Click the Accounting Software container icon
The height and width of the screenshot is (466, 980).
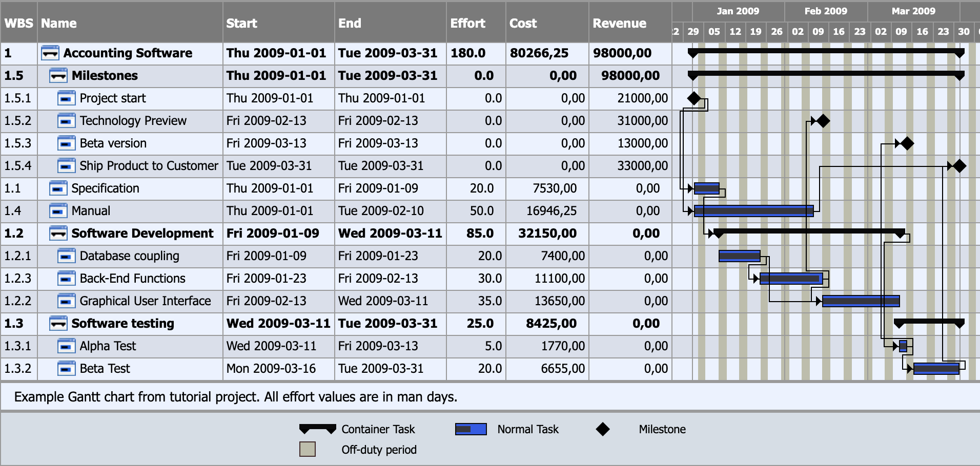tap(50, 53)
